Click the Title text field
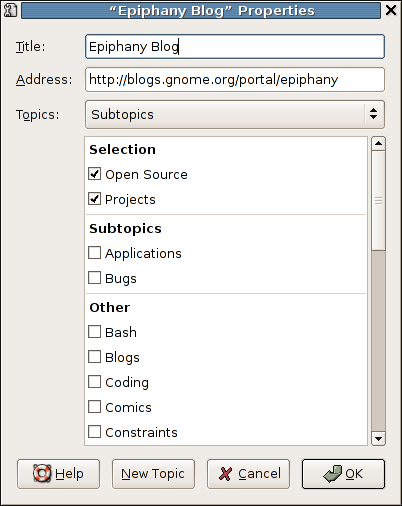Image resolution: width=402 pixels, height=506 pixels. [235, 47]
